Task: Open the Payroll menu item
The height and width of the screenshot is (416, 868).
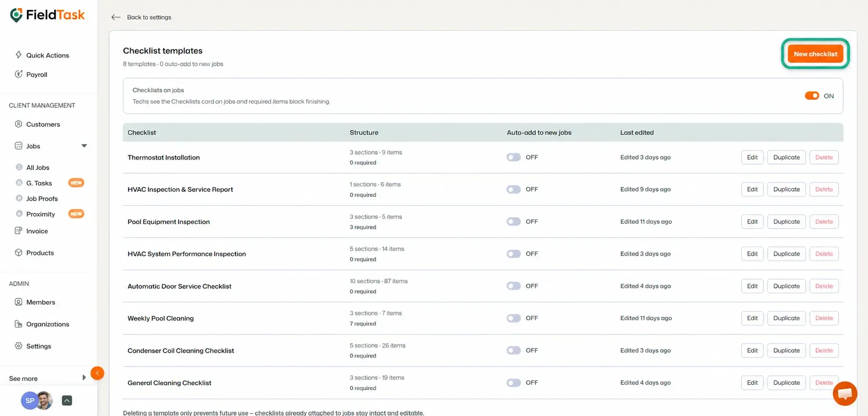Action: (37, 74)
